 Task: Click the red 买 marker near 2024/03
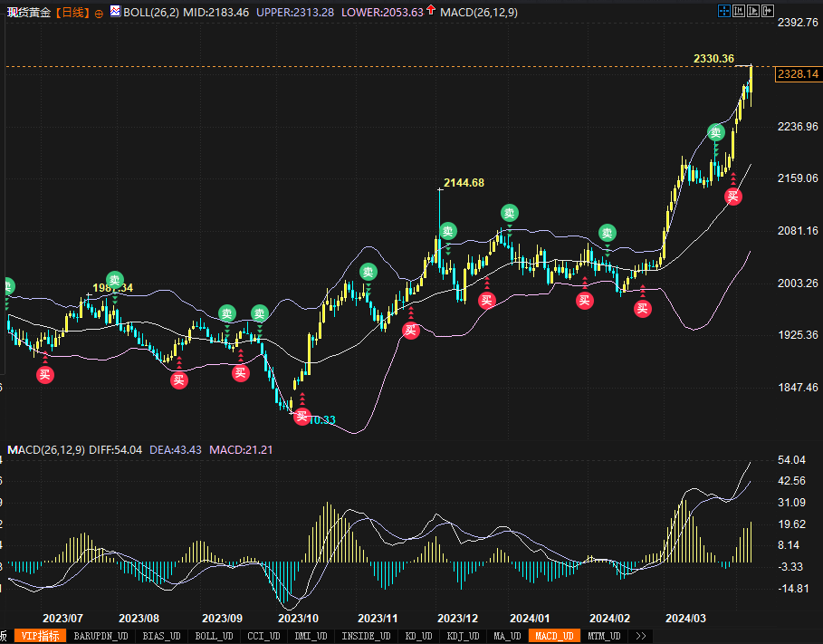point(733,196)
